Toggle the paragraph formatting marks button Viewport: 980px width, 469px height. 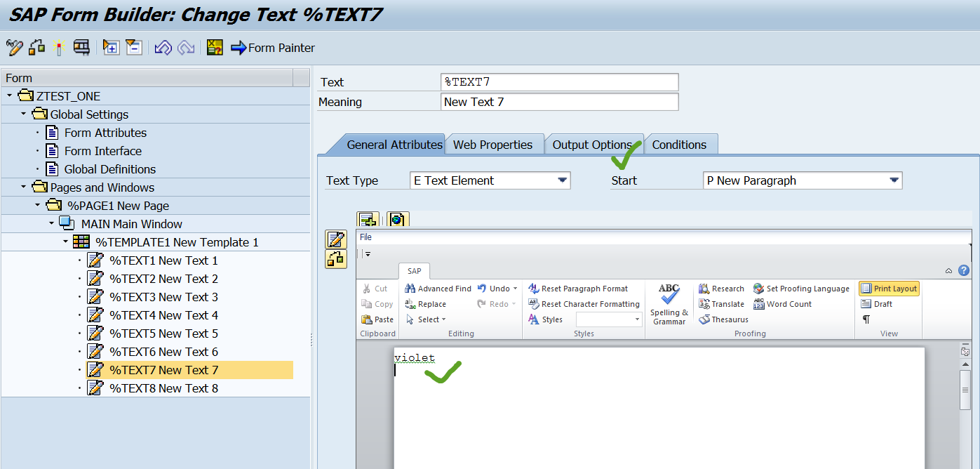coord(867,319)
